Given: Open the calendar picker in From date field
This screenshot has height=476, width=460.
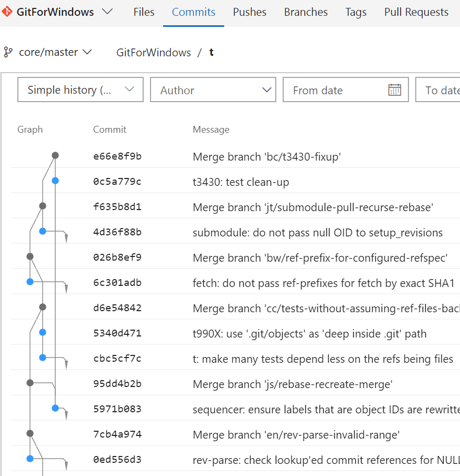Looking at the screenshot, I should click(x=395, y=90).
